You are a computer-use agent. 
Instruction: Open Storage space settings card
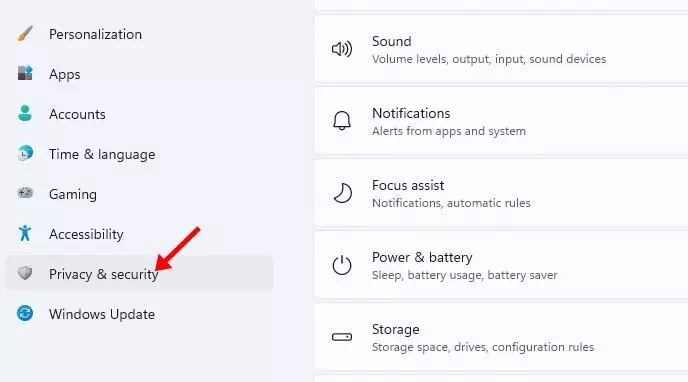pos(501,337)
